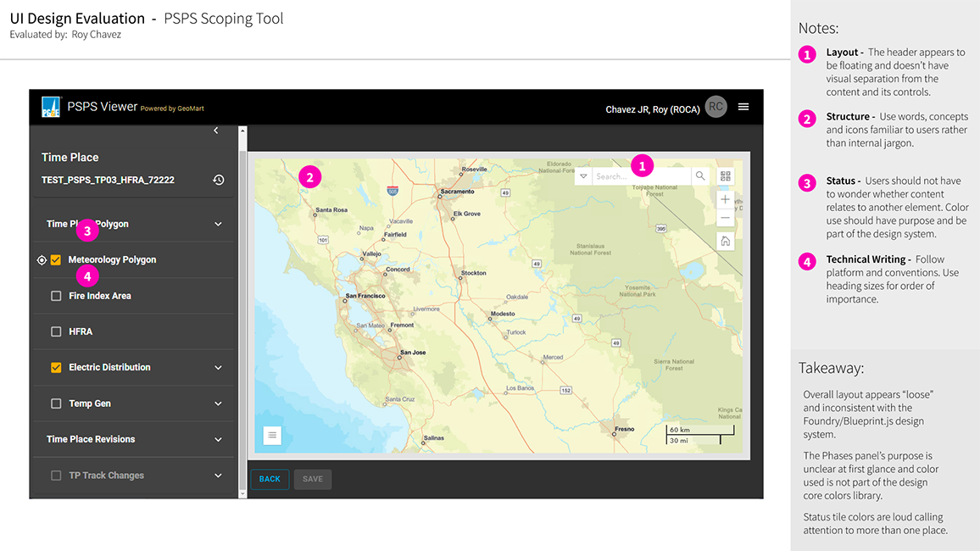Open the legend icon at map bottom-left
The height and width of the screenshot is (551, 980).
(271, 435)
